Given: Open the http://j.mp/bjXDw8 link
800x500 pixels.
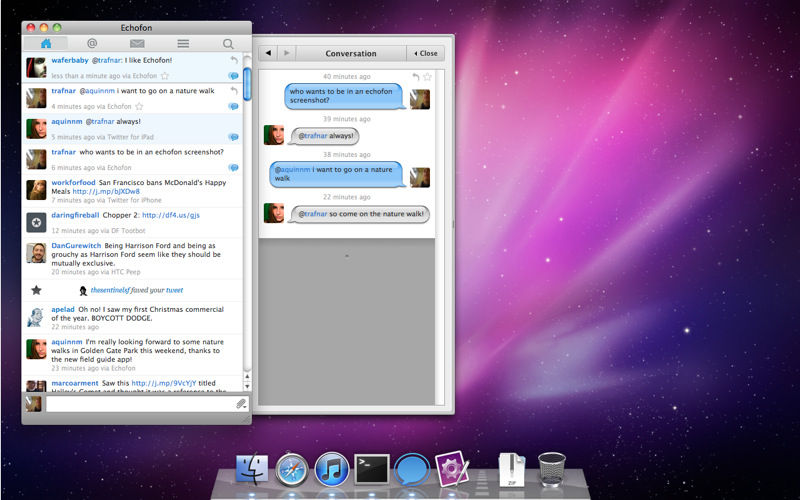Looking at the screenshot, I should [106, 191].
